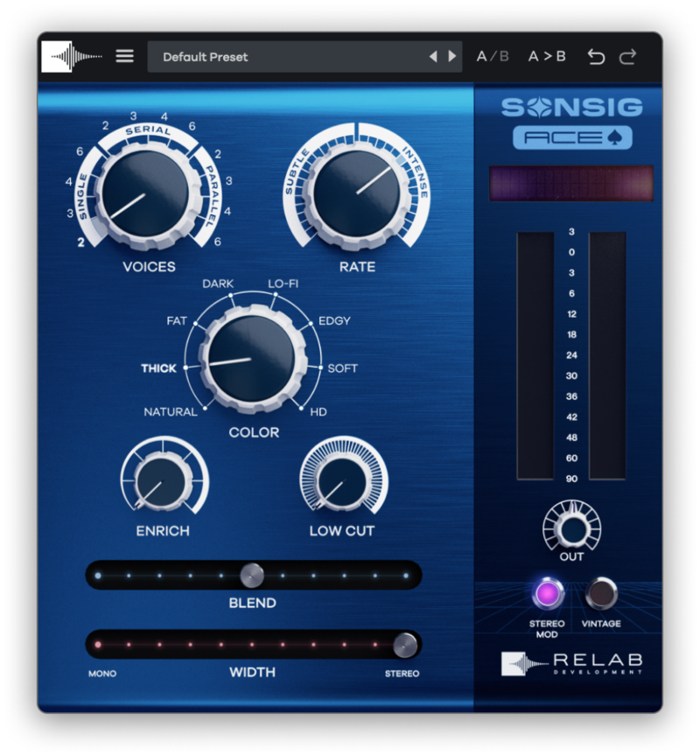700x756 pixels.
Task: Click the SINGLE voices label
Action: (x=81, y=197)
